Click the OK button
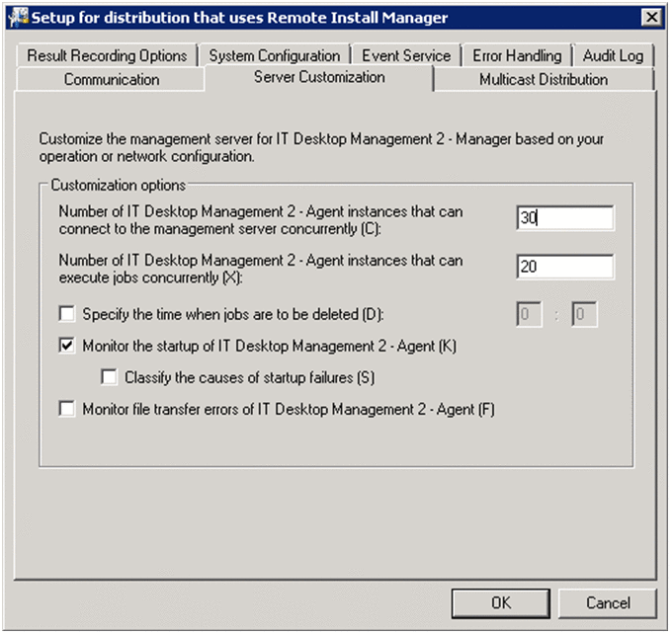This screenshot has width=672, height=635. [x=500, y=602]
